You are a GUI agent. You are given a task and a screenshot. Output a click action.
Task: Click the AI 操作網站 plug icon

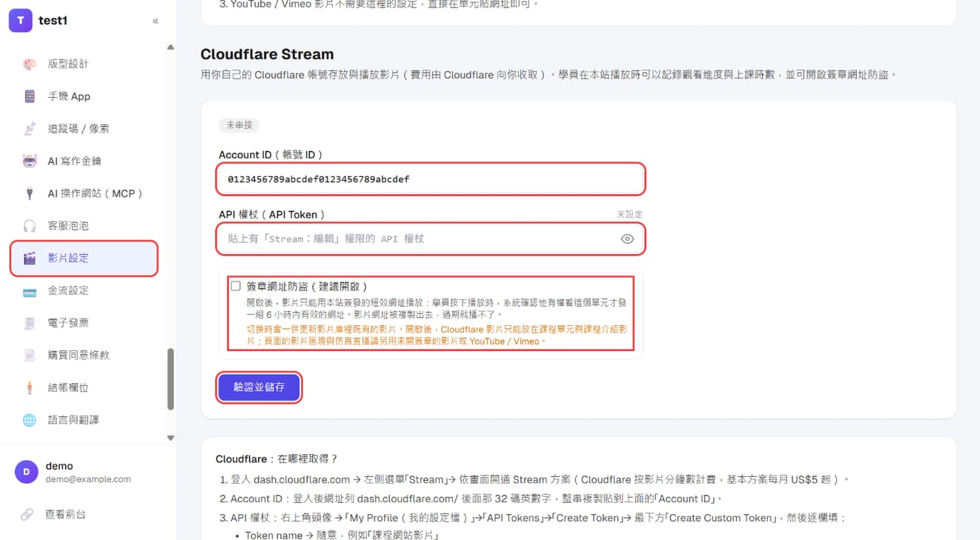click(x=30, y=193)
